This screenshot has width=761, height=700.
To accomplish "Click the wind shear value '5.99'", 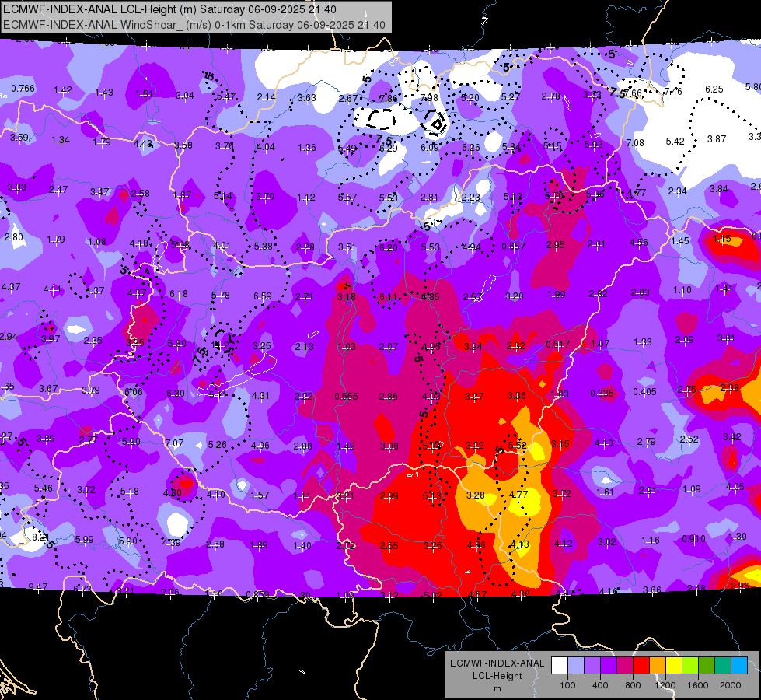I will [85, 539].
